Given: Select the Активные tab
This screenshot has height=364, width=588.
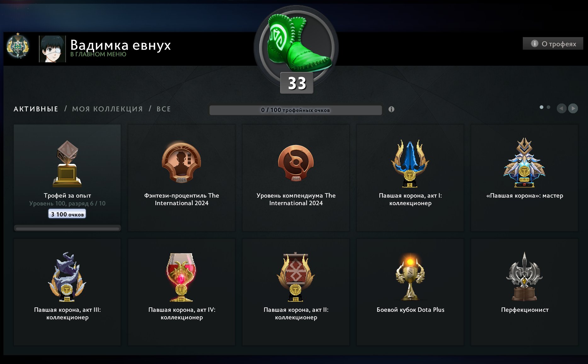Looking at the screenshot, I should [36, 109].
